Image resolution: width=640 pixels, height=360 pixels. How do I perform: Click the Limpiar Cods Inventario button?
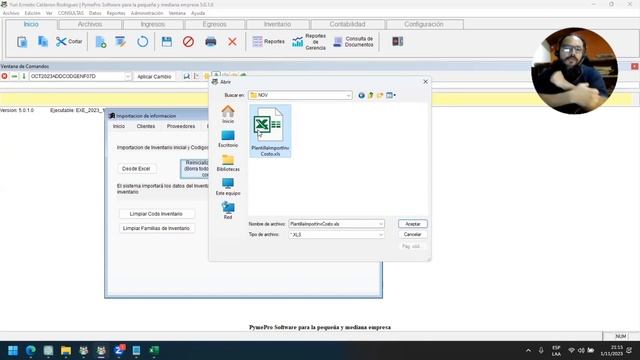(156, 214)
